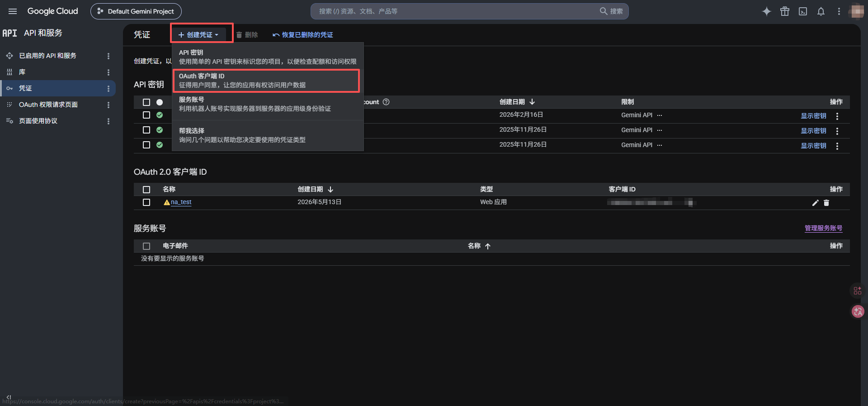Click the 2026年5月13日 creation date

[x=319, y=202]
